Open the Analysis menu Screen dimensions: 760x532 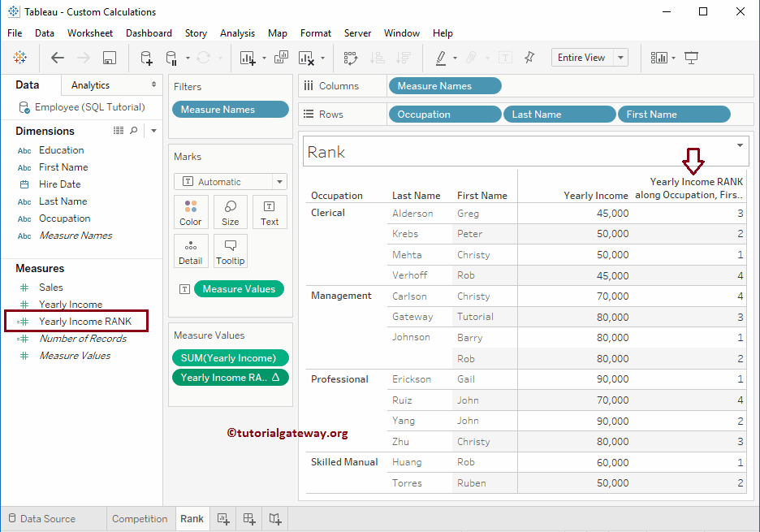click(x=237, y=33)
